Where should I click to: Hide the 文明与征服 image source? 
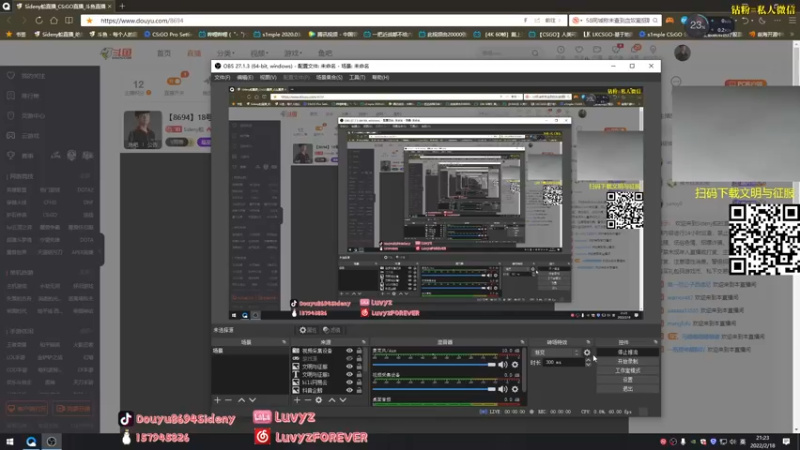(x=349, y=366)
